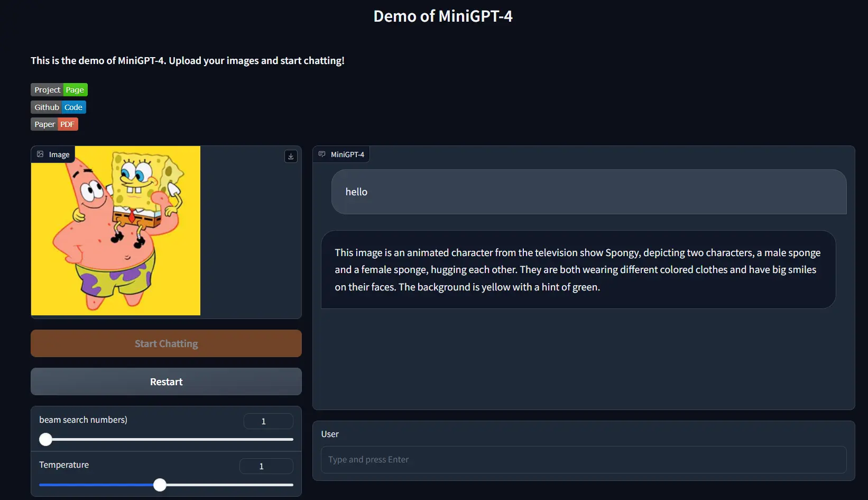Click the 'Temperature' label
The height and width of the screenshot is (500, 868).
[64, 465]
